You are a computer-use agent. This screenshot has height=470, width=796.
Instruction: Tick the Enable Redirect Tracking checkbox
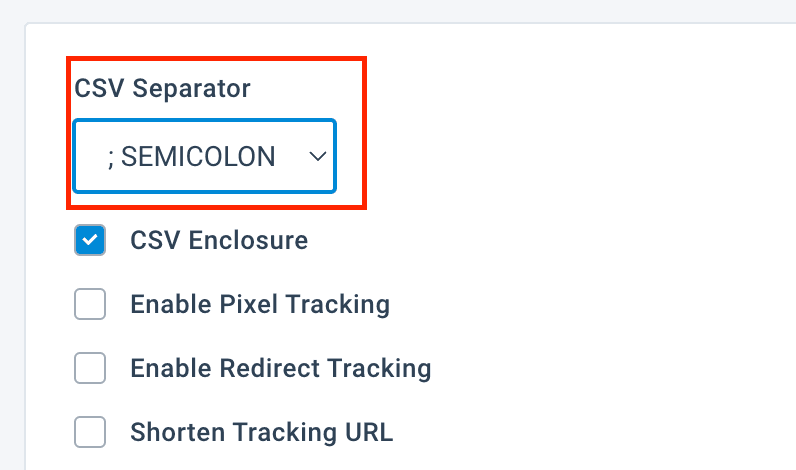90,368
